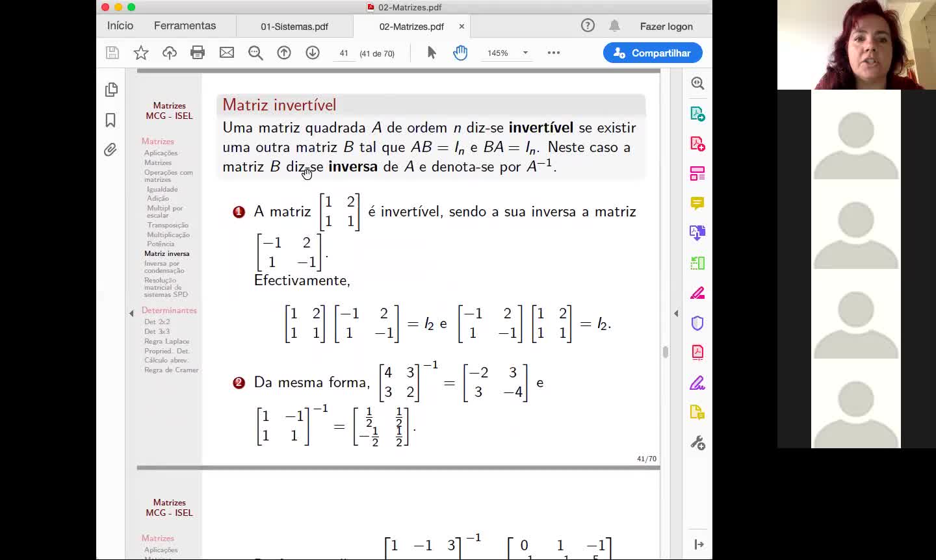Viewport: 936px width, 560px height.
Task: Send the file by email envelope icon
Action: click(227, 53)
